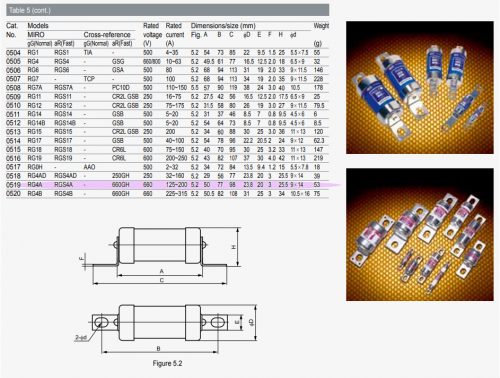This screenshot has height=378, width=500.
Task: Select row 0508 RG7A entry
Action: pos(167,88)
